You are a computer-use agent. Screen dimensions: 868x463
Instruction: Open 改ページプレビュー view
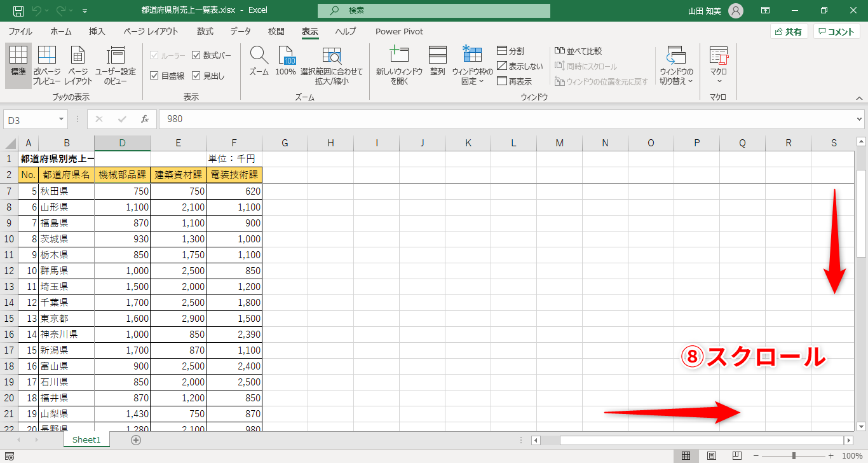[46, 66]
